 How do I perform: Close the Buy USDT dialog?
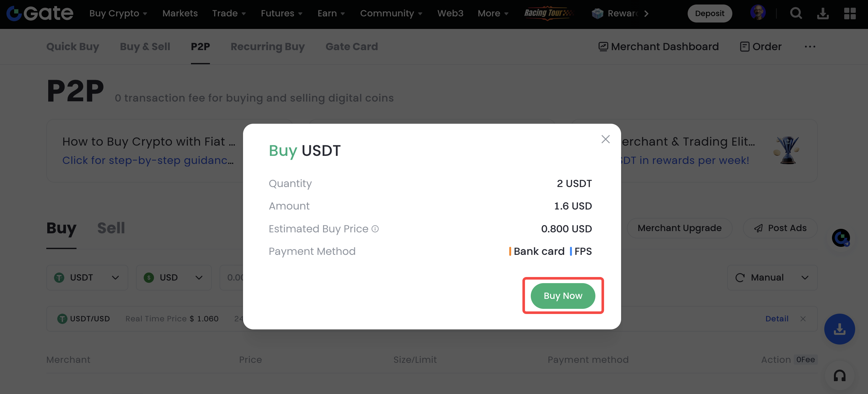(605, 139)
